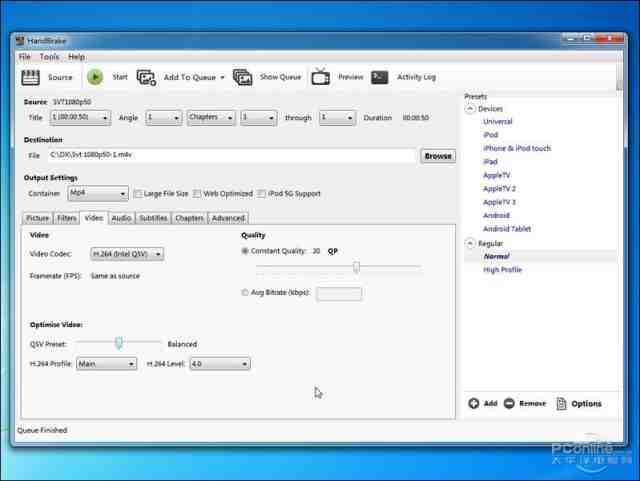Click the Remove preset minus icon
640x481 pixels.
click(x=509, y=403)
